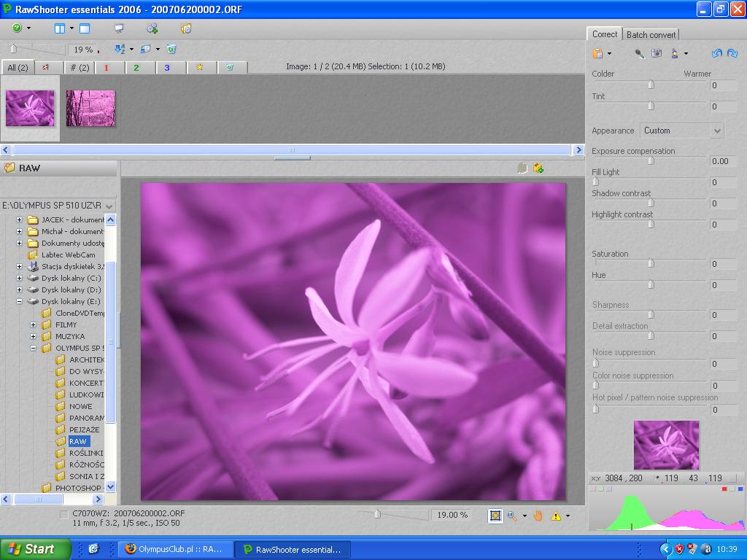The height and width of the screenshot is (560, 747).
Task: Click the Windows Start button
Action: point(35,549)
